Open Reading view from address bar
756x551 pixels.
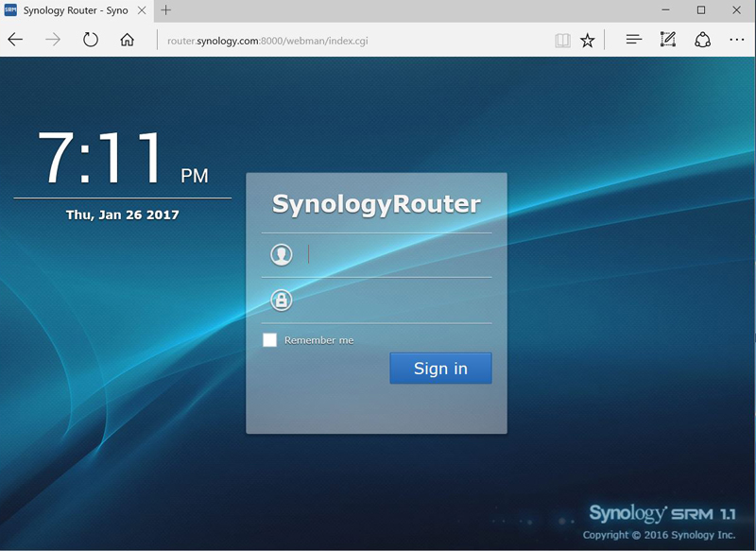(x=562, y=40)
